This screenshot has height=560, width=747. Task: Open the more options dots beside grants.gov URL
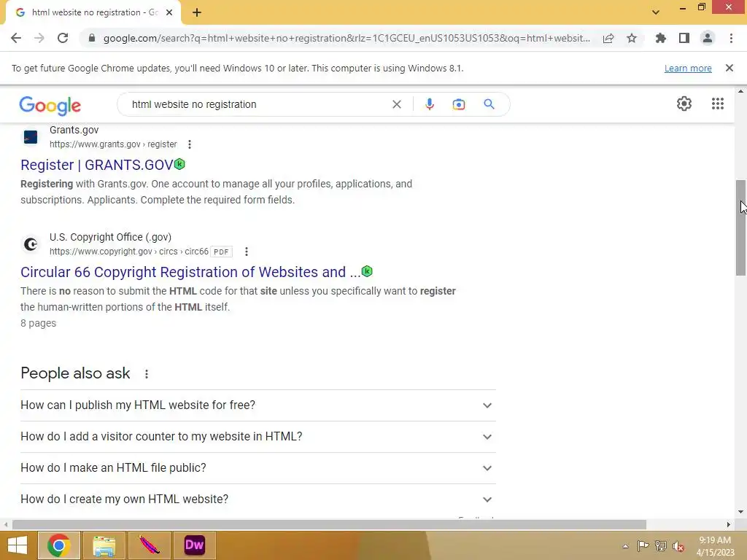(190, 144)
